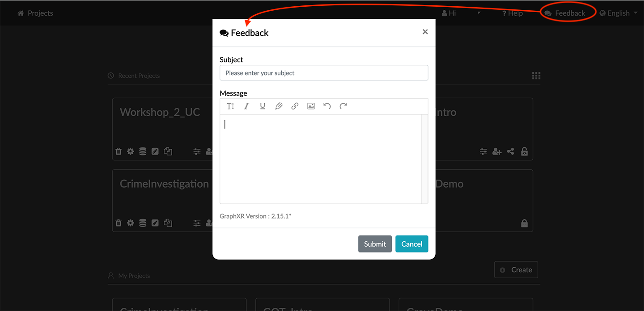Image resolution: width=644 pixels, height=311 pixels.
Task: Delete the Workshop_2_UC project via trash icon
Action: [x=118, y=151]
